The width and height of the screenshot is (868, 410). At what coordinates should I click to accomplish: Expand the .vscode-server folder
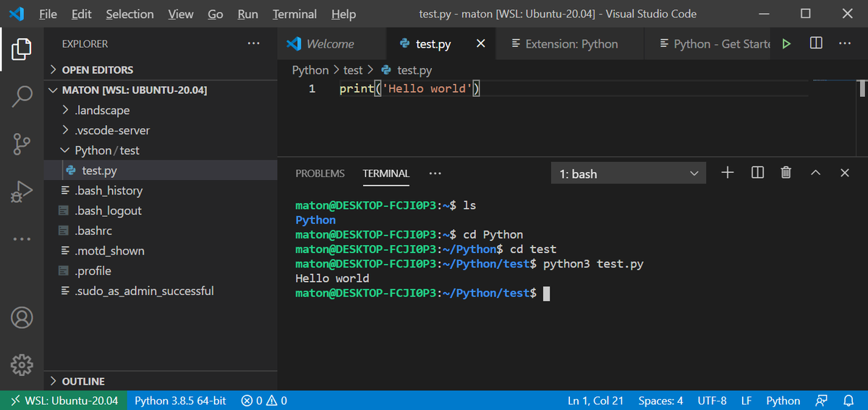tap(161, 130)
